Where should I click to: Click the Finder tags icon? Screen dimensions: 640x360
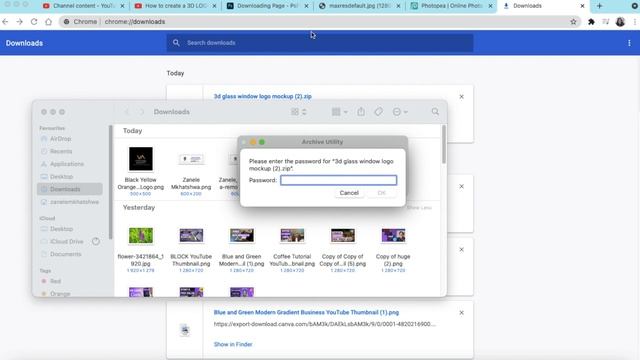378,111
